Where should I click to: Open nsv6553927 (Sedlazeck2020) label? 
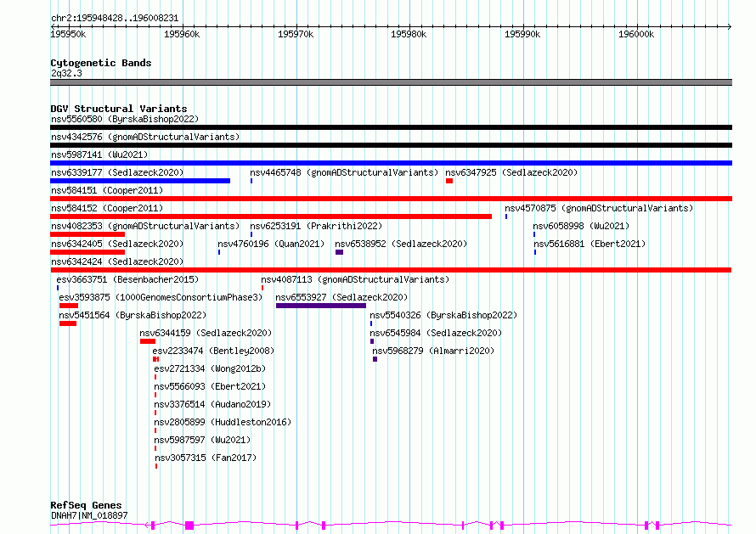pyautogui.click(x=341, y=297)
